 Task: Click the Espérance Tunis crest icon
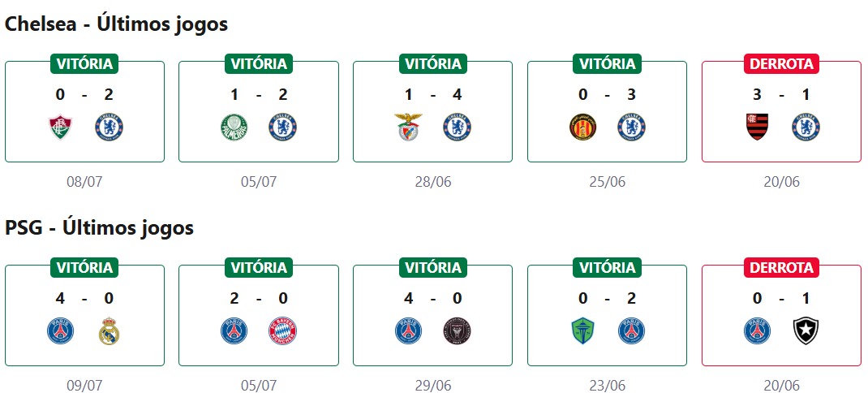click(582, 127)
